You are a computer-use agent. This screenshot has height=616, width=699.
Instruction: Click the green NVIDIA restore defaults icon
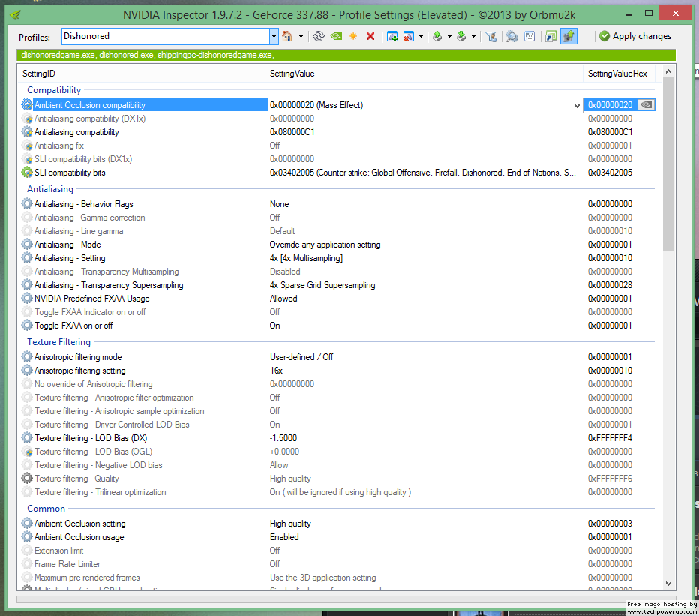pos(337,36)
